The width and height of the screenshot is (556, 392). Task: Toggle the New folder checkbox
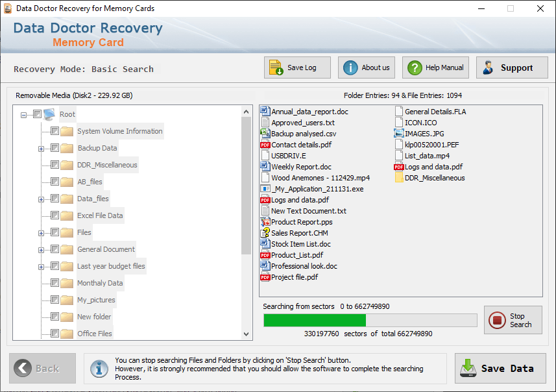tap(54, 317)
